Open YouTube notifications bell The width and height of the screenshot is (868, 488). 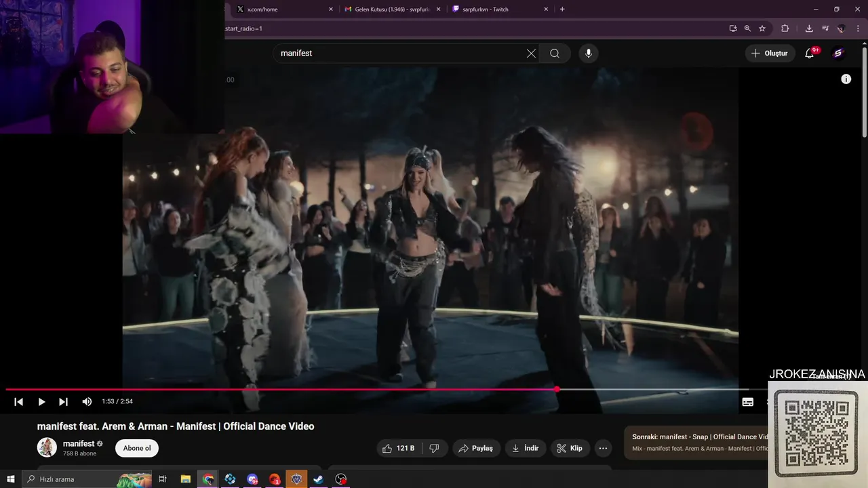tap(810, 54)
